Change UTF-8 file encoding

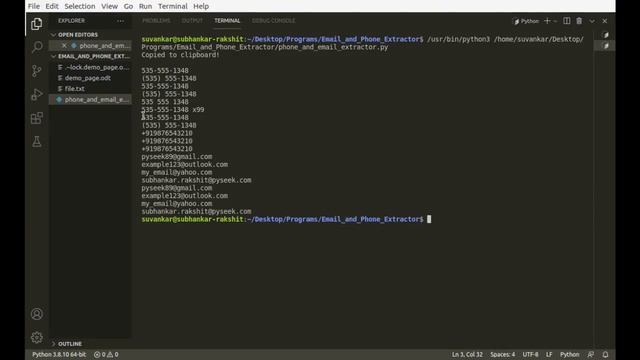pos(530,354)
